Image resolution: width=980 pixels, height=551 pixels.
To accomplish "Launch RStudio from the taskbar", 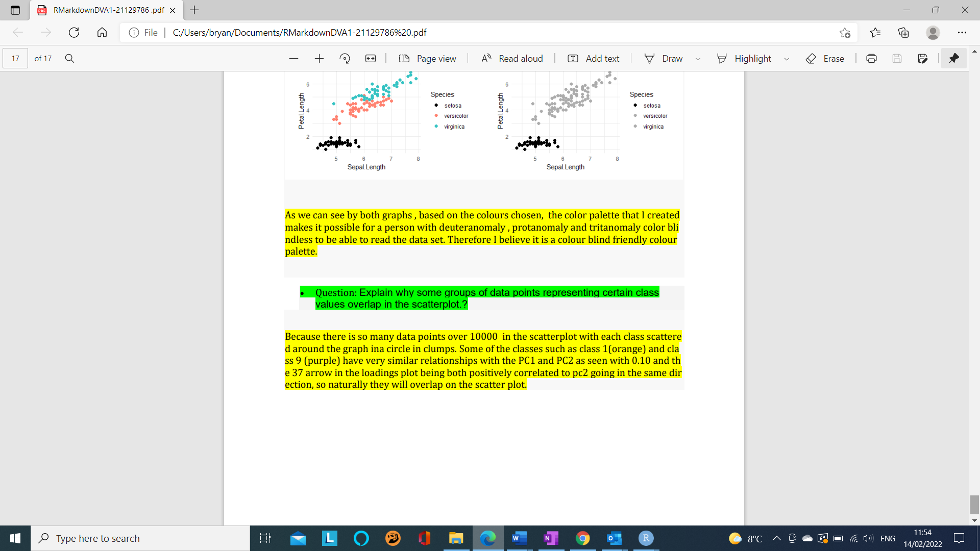I will [646, 538].
